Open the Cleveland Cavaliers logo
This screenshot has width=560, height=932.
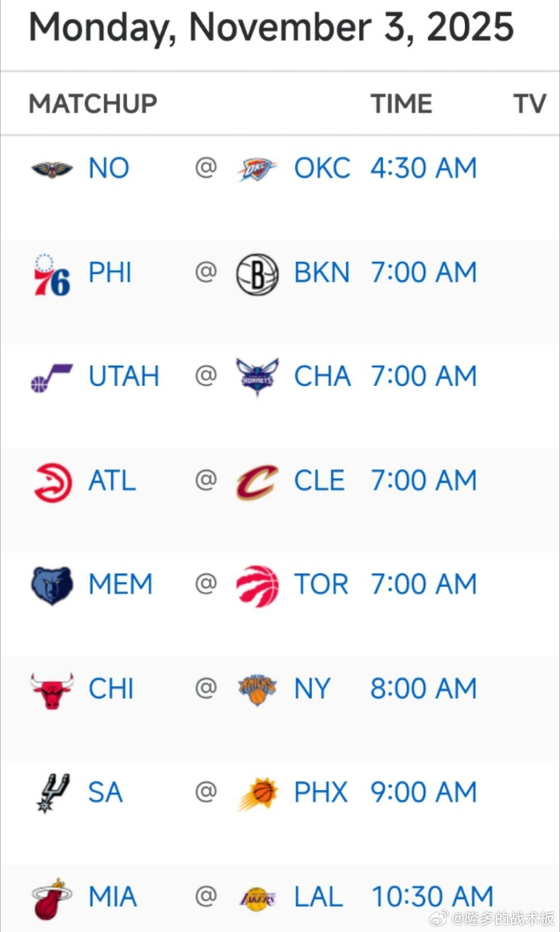point(257,480)
